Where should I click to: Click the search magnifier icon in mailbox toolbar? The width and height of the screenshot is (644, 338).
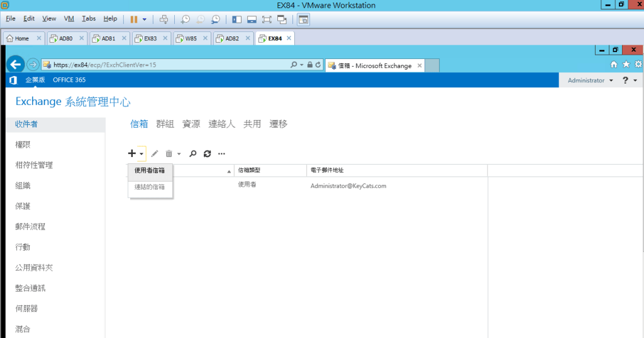193,153
